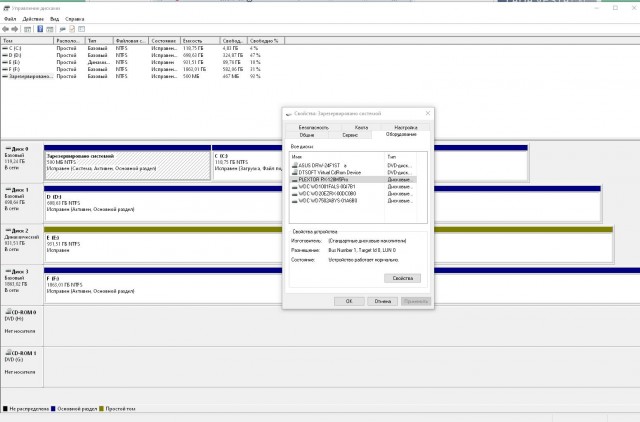
Task: Switch to the Общие tab
Action: tap(307, 135)
